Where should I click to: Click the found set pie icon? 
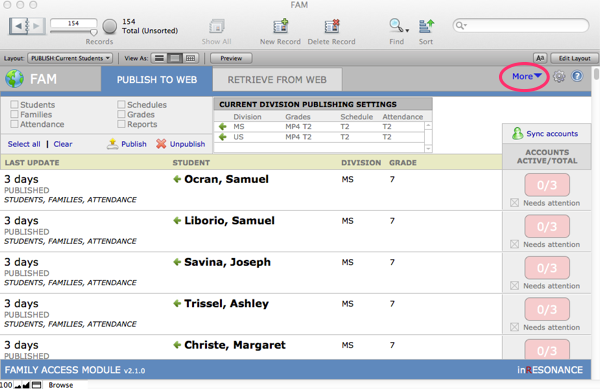(x=109, y=26)
